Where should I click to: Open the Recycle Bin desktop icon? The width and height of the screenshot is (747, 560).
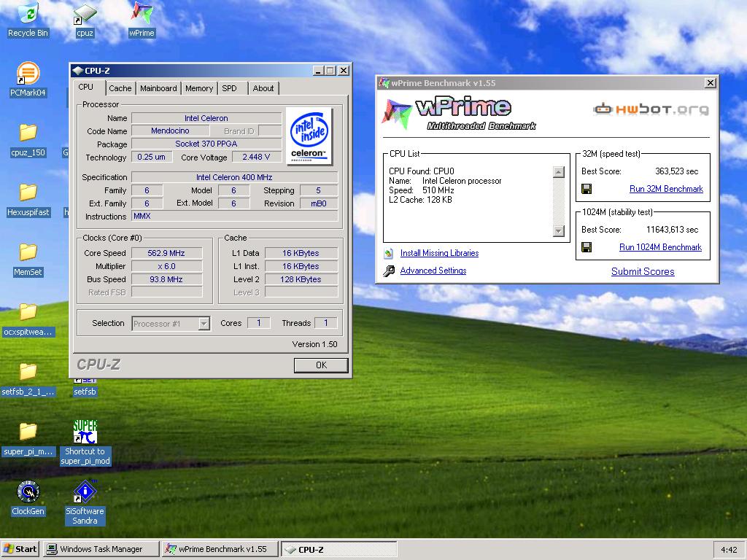coord(28,20)
